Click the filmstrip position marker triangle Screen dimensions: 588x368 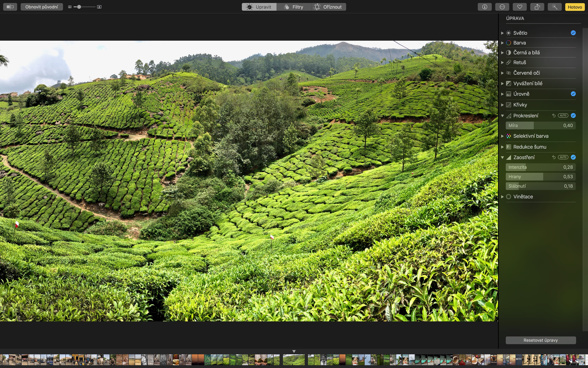[x=294, y=352]
